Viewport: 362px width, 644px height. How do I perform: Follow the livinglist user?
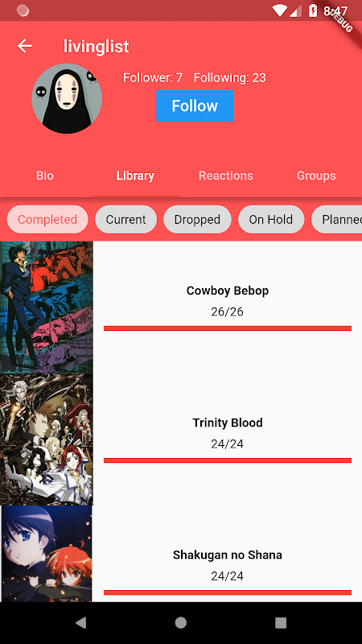195,105
